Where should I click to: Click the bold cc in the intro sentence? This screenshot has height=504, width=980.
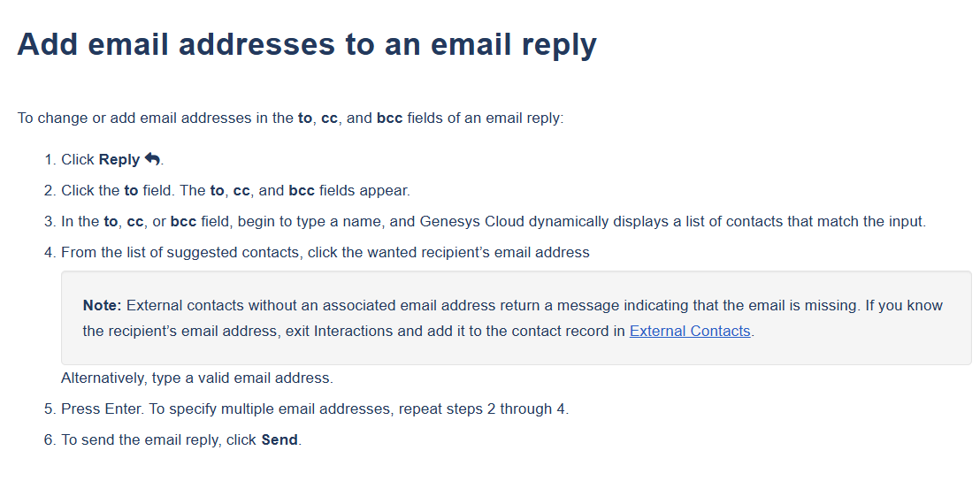pyautogui.click(x=329, y=118)
